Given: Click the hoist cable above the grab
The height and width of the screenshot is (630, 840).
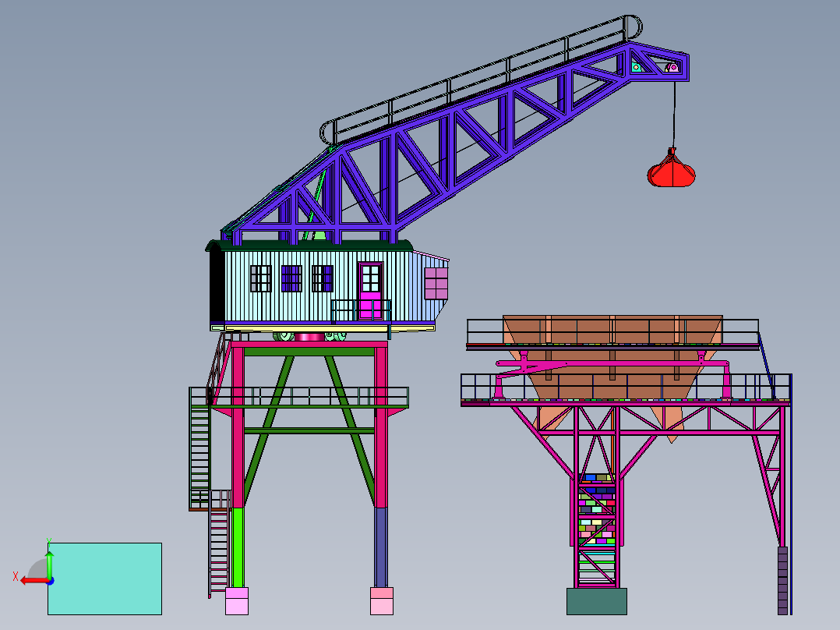Looking at the screenshot, I should click(x=674, y=114).
